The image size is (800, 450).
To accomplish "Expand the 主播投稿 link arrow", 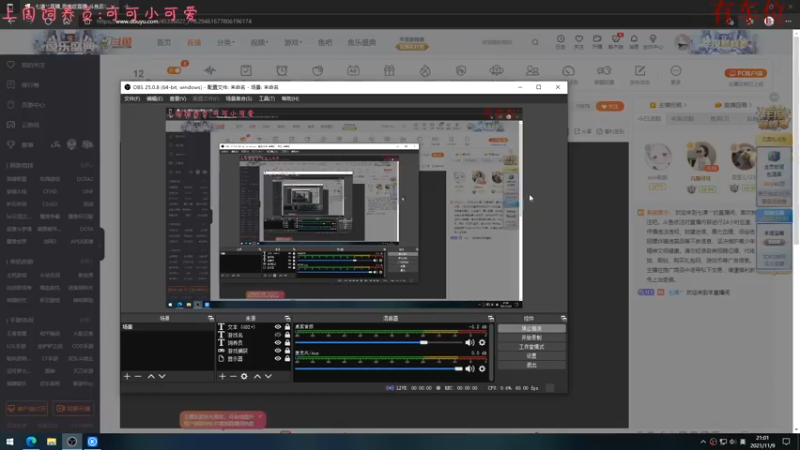I will (685, 105).
